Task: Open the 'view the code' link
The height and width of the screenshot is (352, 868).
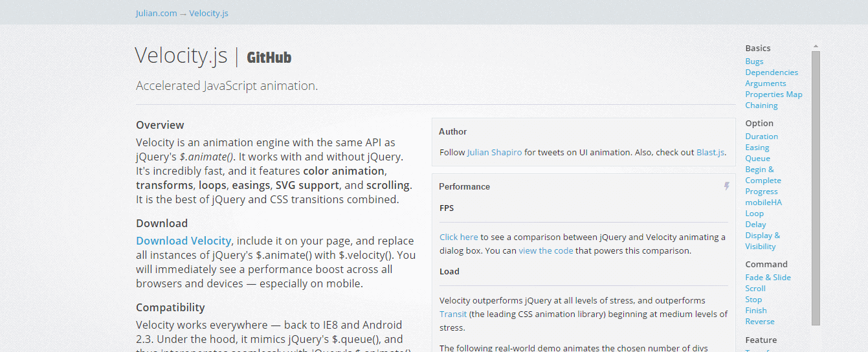Action: click(546, 250)
